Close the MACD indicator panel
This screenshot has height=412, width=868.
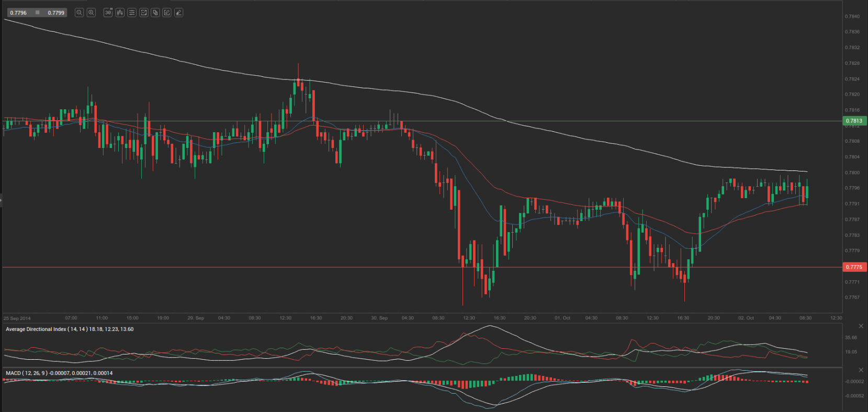click(861, 370)
